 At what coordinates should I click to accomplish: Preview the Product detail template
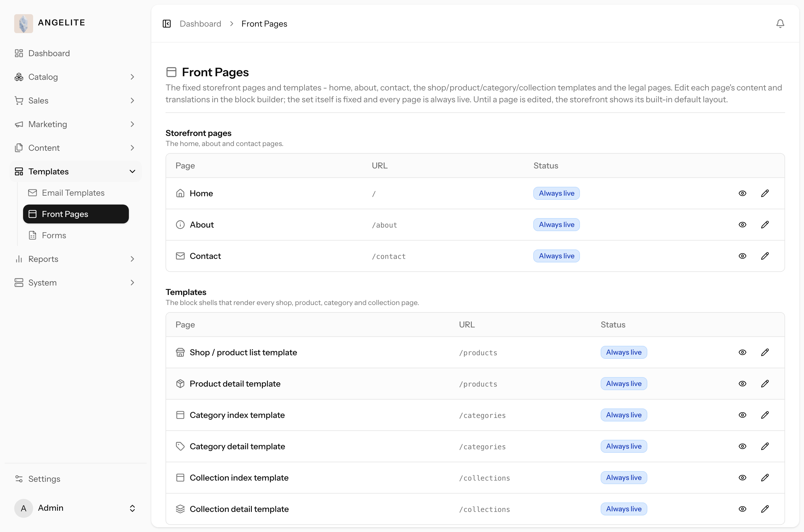[x=742, y=384]
